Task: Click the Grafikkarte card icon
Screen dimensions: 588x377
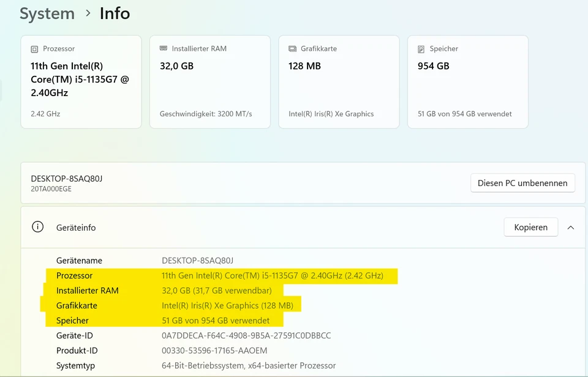Action: pos(293,49)
